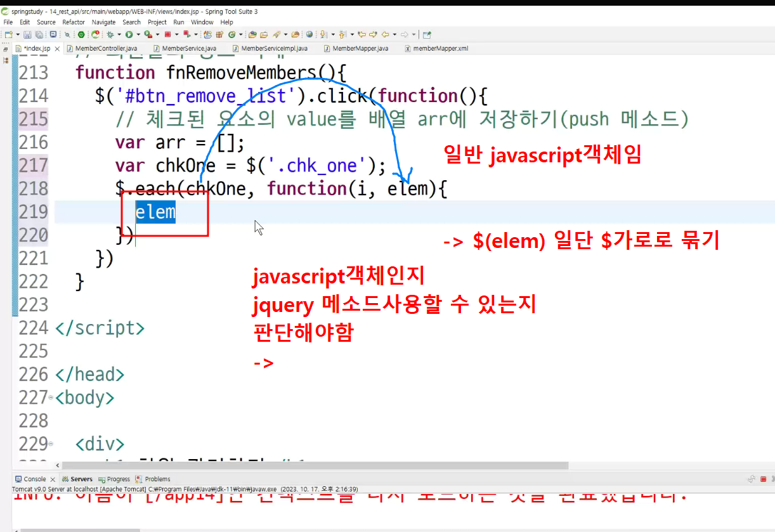Open the Back history dropdown arrow

click(x=394, y=34)
